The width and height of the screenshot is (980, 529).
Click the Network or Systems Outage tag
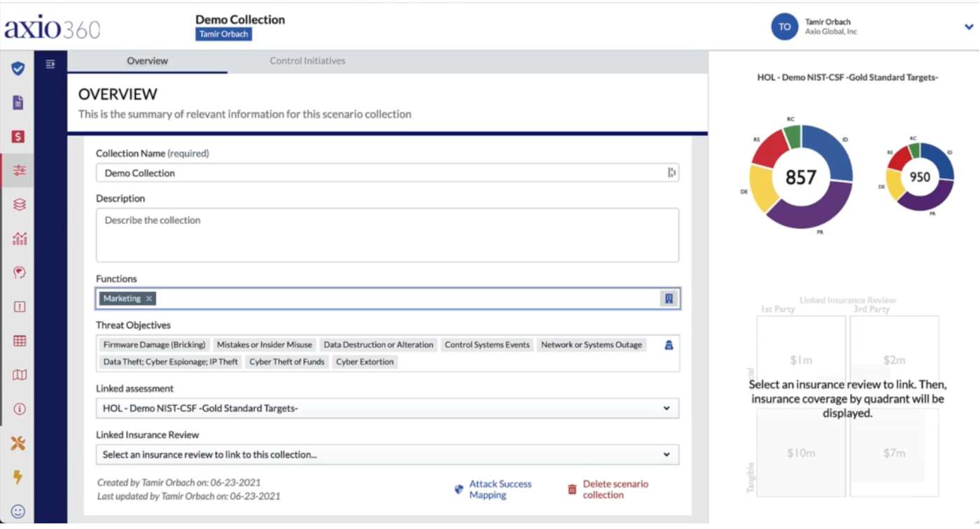pyautogui.click(x=591, y=345)
